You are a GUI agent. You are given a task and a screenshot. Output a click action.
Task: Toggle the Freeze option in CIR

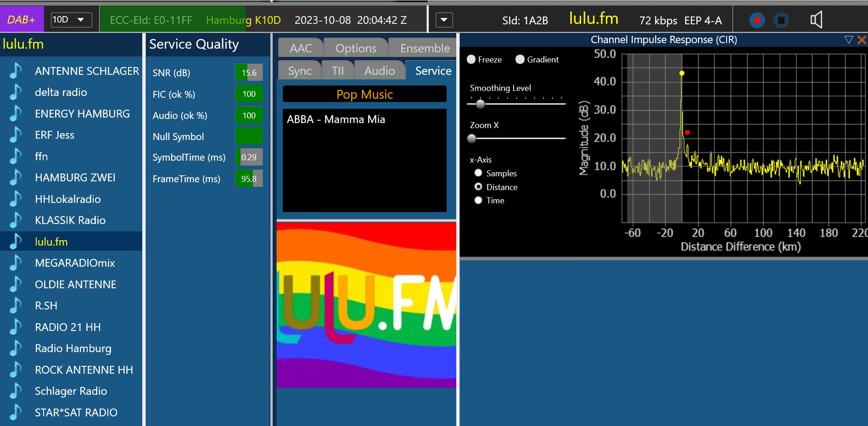[x=471, y=59]
